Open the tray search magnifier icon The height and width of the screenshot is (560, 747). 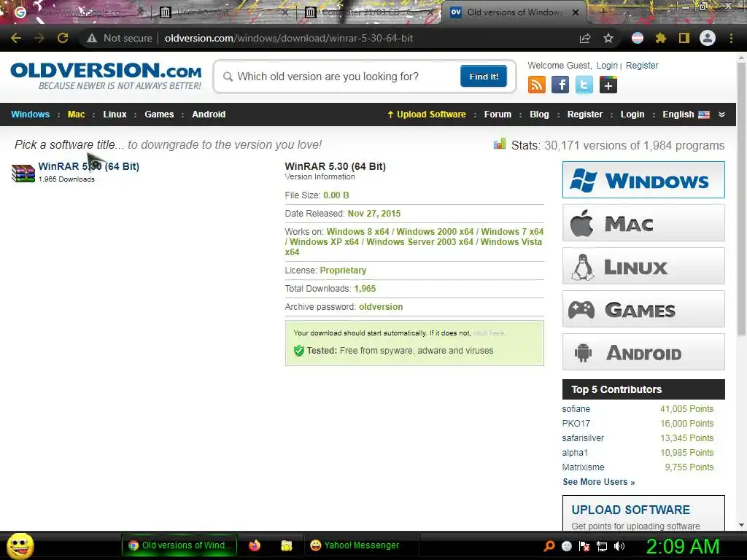point(549,546)
